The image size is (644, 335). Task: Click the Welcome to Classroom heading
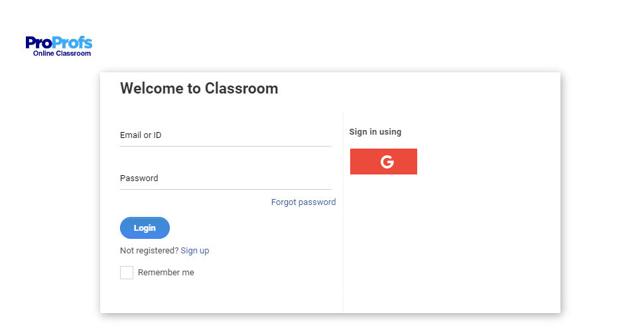pyautogui.click(x=199, y=88)
